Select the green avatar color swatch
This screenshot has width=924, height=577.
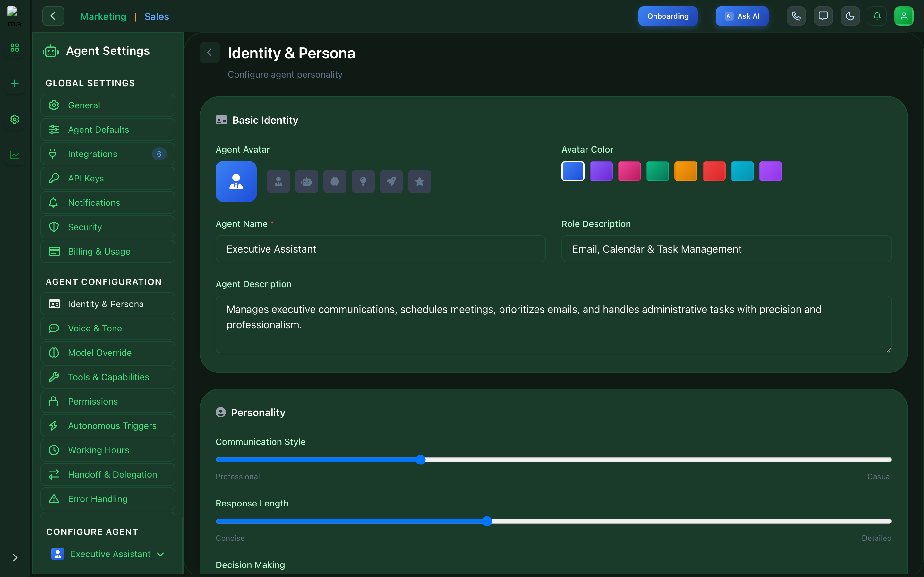point(657,171)
